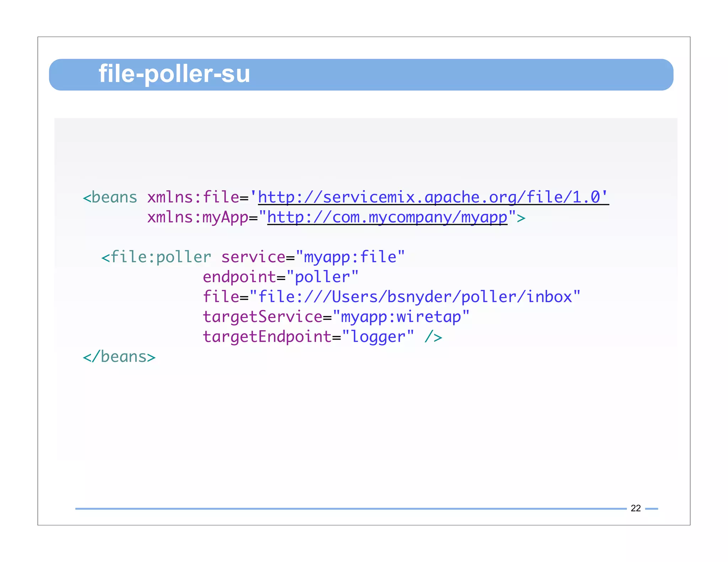The image size is (728, 562).
Task: Click the opening <beans tag text
Action: [x=110, y=197]
